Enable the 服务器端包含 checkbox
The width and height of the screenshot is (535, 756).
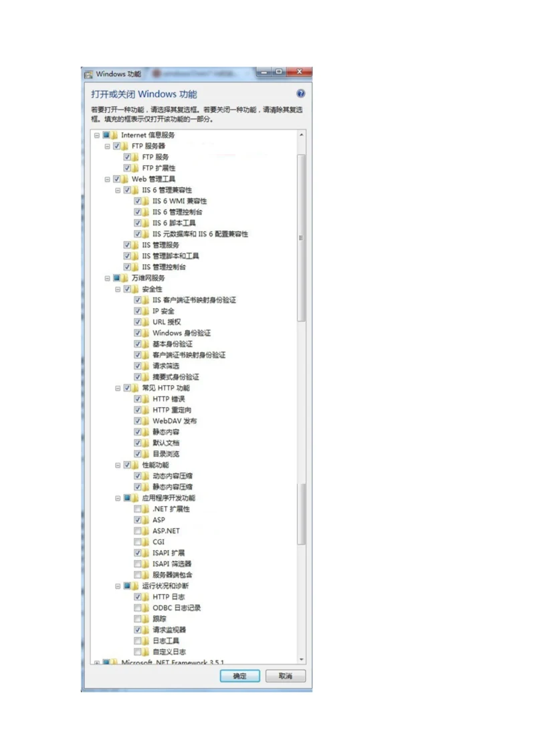[138, 575]
